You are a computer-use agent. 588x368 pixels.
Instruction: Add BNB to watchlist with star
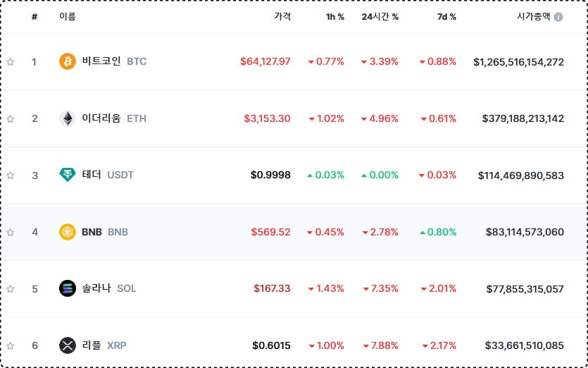coord(11,232)
